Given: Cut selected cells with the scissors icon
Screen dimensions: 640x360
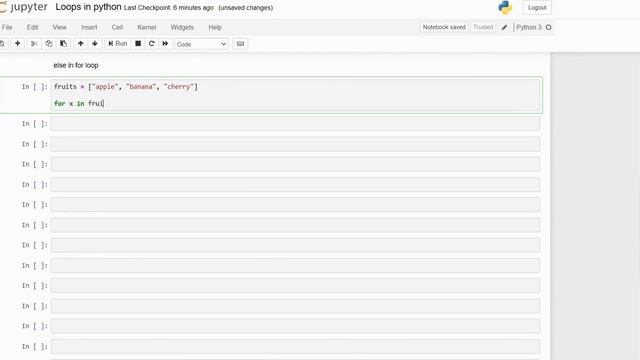Looking at the screenshot, I should click(x=34, y=43).
